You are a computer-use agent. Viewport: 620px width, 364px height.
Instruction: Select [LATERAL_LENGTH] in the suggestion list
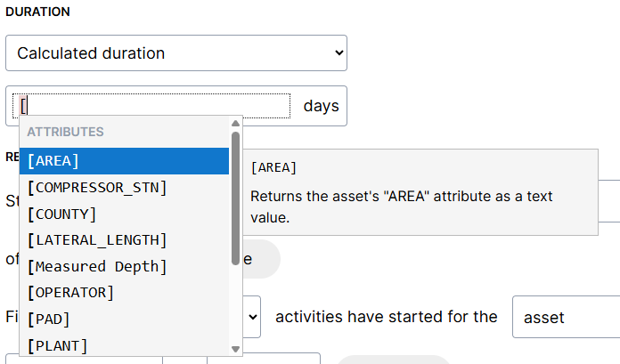point(124,240)
